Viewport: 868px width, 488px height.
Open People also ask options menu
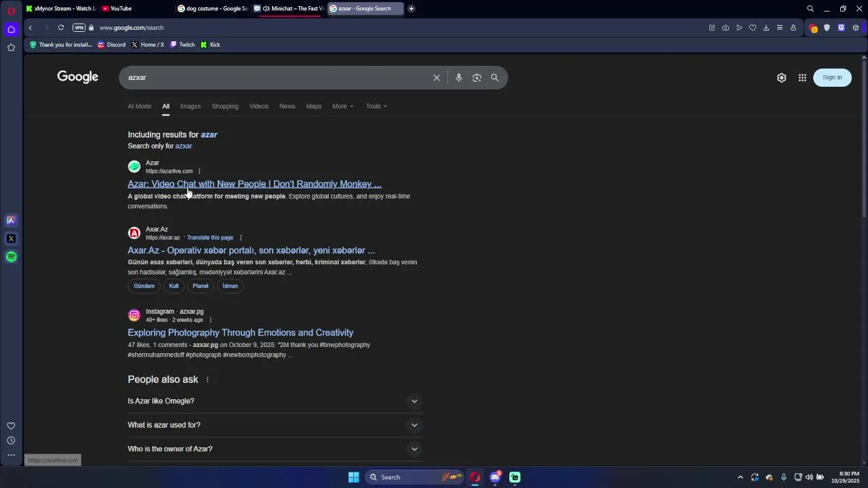(x=208, y=380)
